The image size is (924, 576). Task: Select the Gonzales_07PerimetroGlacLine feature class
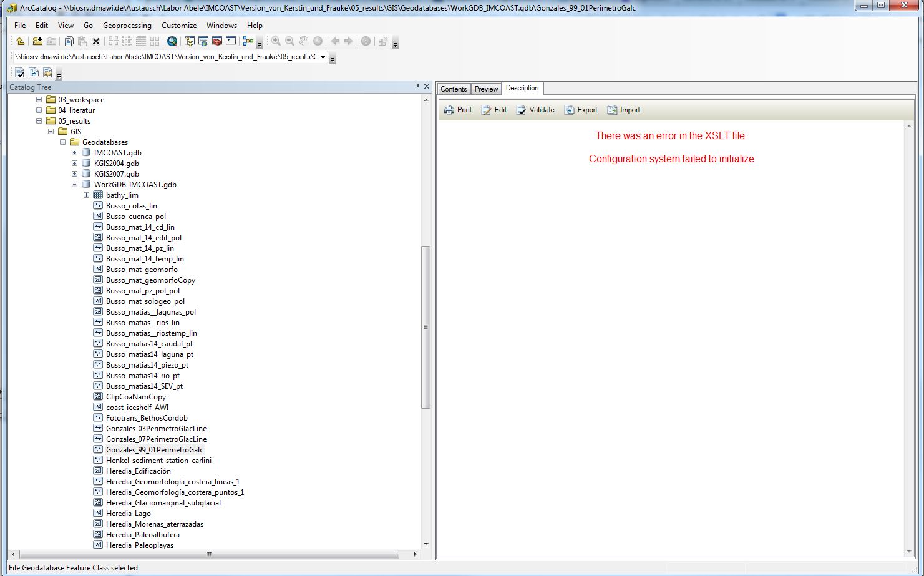pos(156,439)
